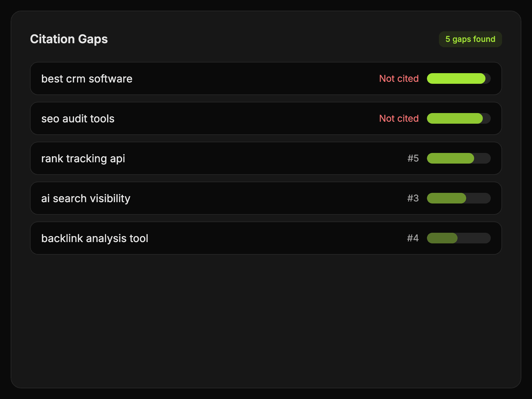
Task: Click the unfilled bar end in backlink row
Action: pyautogui.click(x=474, y=238)
